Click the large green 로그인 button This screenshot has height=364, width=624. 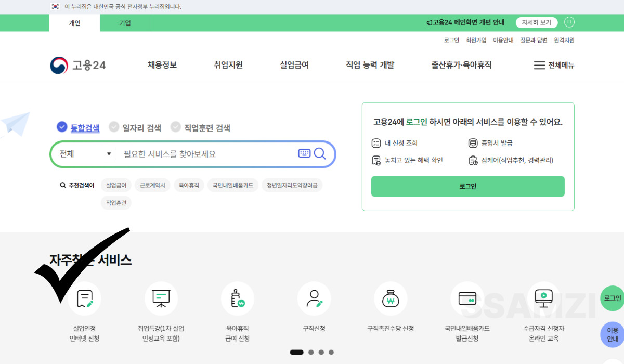pos(467,186)
